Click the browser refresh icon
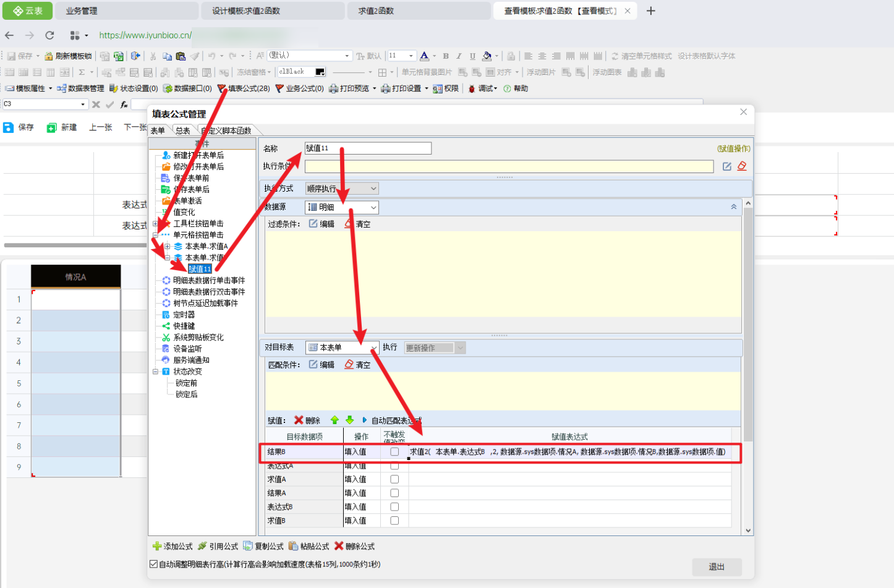 click(x=49, y=35)
